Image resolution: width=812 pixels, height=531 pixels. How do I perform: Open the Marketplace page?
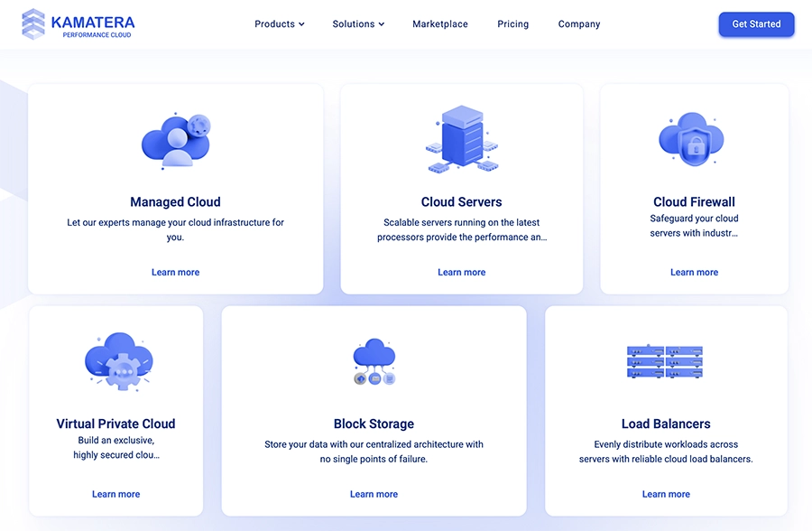coord(439,23)
